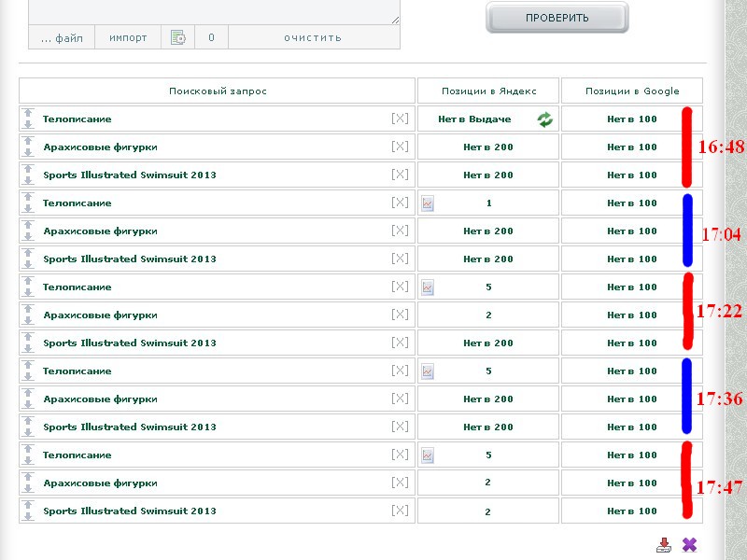Open chart icon in the third Телописание row
Image resolution: width=747 pixels, height=560 pixels.
point(428,287)
